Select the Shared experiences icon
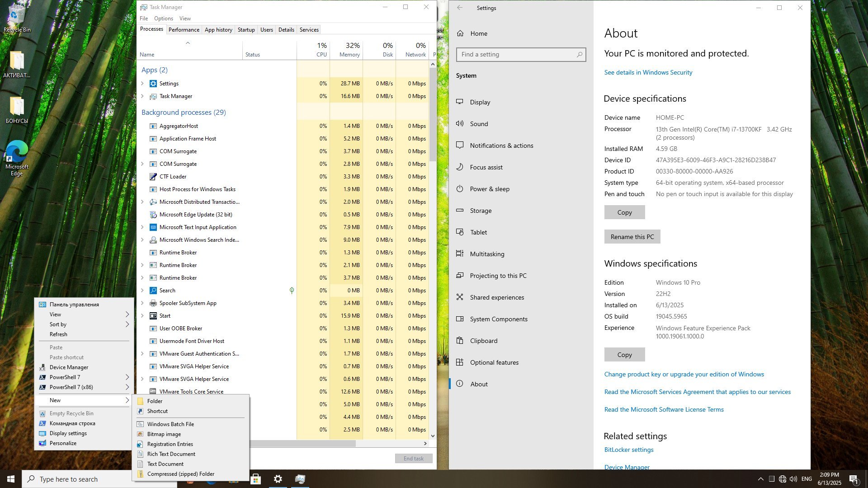Screen dimensions: 868x488 tap(460, 297)
